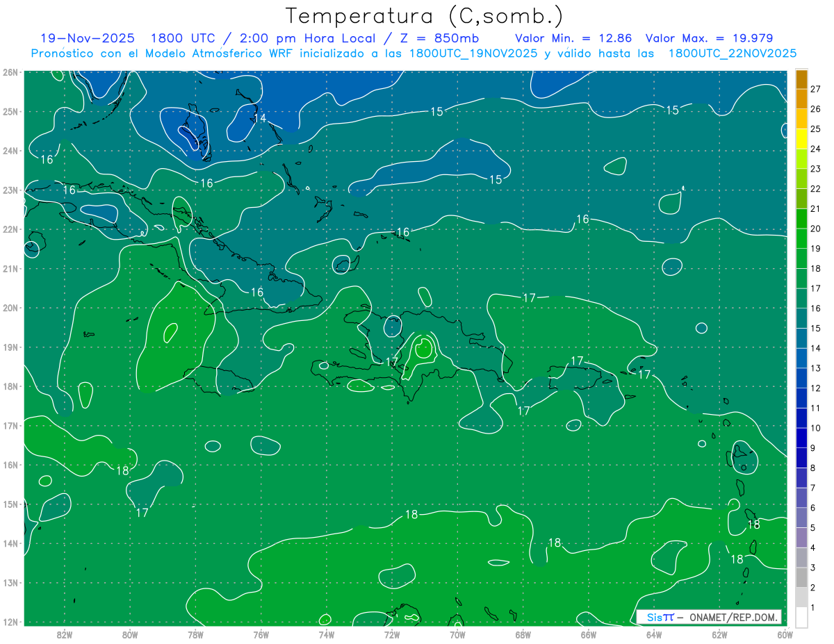Click the "82W" longitude label
The height and width of the screenshot is (644, 834).
[65, 634]
